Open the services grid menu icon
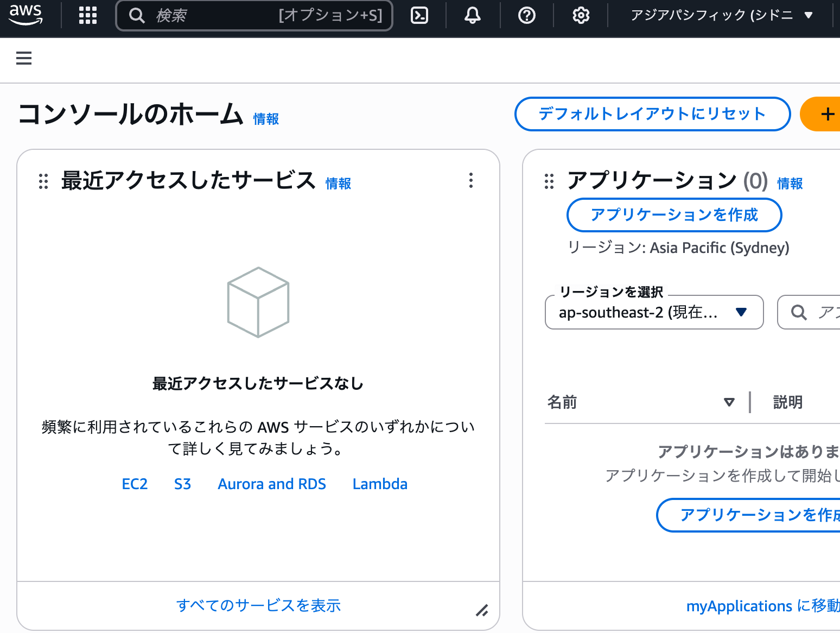The height and width of the screenshot is (633, 840). 88,15
